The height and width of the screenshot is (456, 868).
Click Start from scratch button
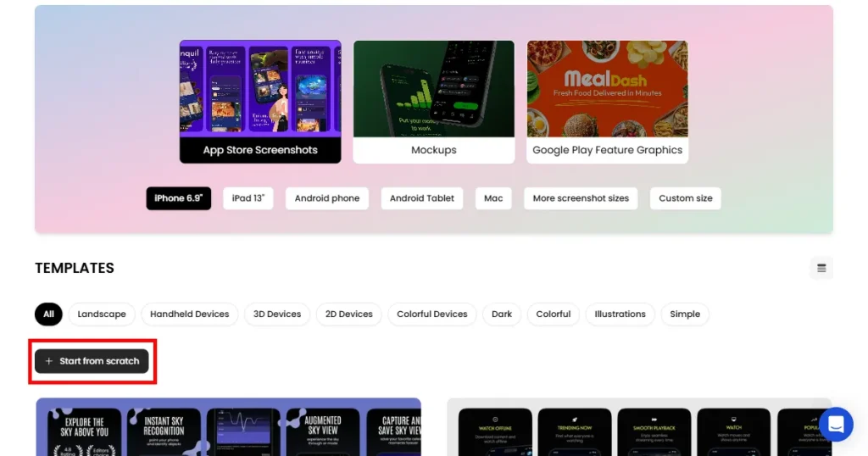(x=92, y=361)
